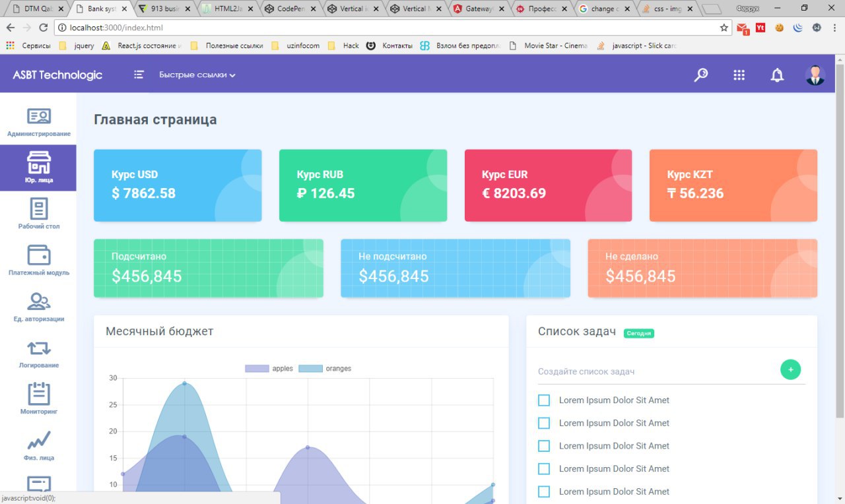The width and height of the screenshot is (845, 504).
Task: Show notifications via the bell icon
Action: 778,75
